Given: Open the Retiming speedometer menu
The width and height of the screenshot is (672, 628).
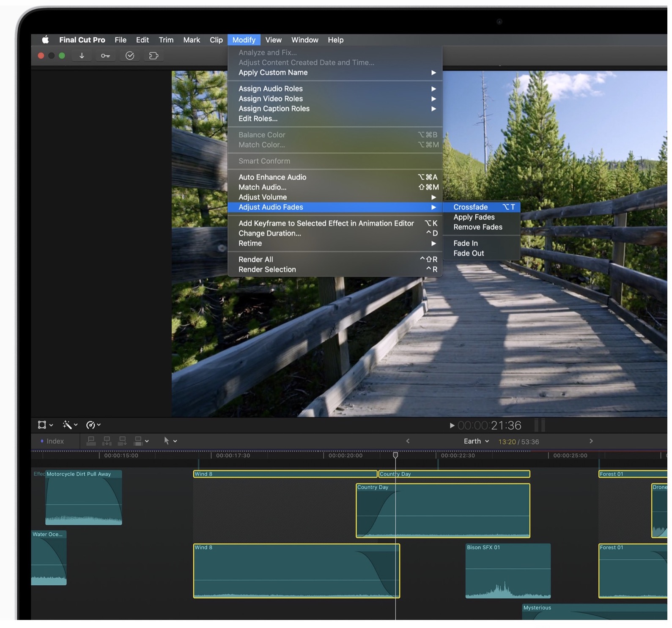Looking at the screenshot, I should 93,425.
